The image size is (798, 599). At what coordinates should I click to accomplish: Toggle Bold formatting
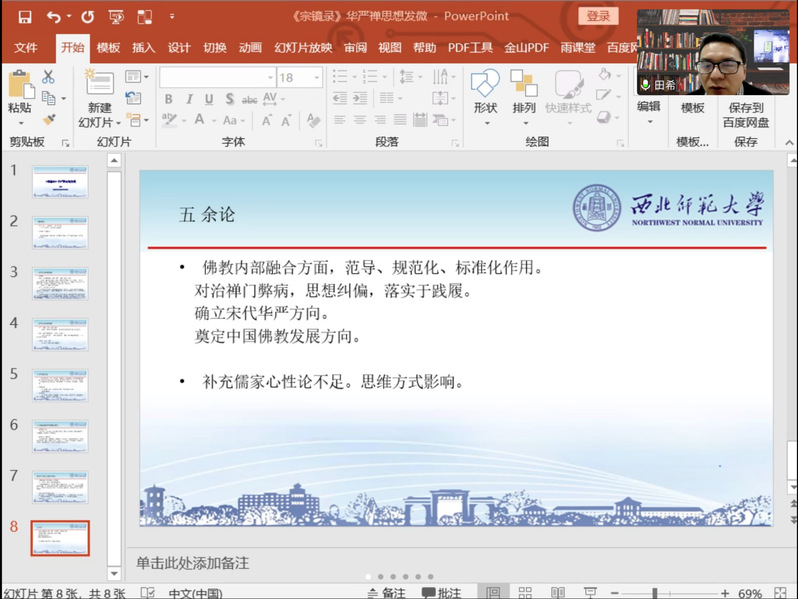[168, 99]
